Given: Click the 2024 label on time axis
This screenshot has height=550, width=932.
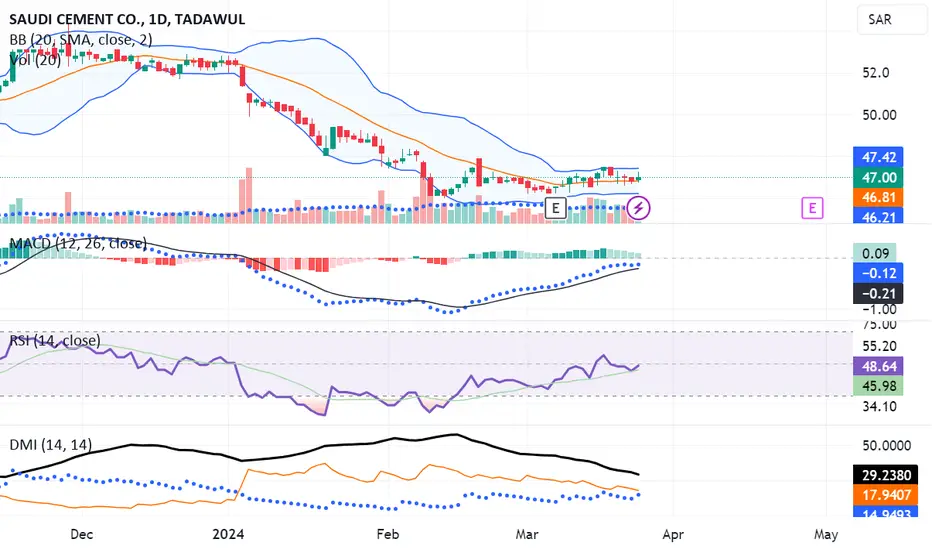Looking at the screenshot, I should coord(228,534).
